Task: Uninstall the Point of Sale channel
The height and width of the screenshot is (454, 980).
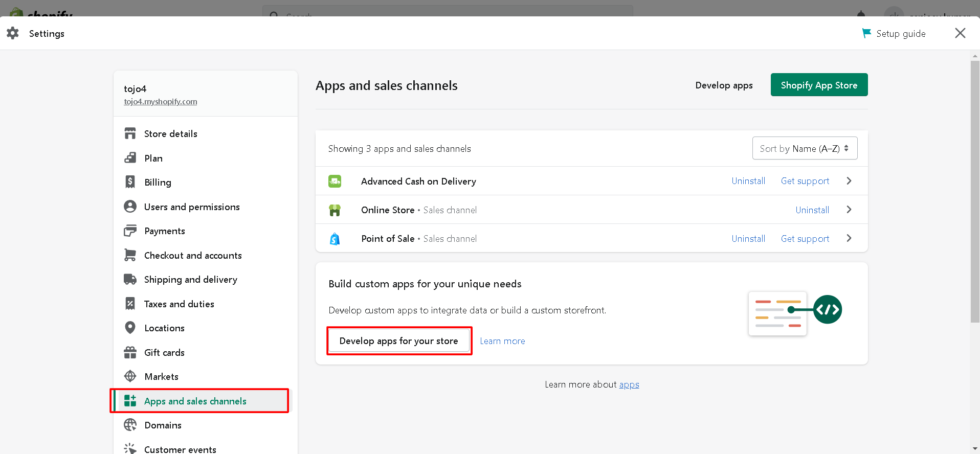Action: click(x=748, y=239)
